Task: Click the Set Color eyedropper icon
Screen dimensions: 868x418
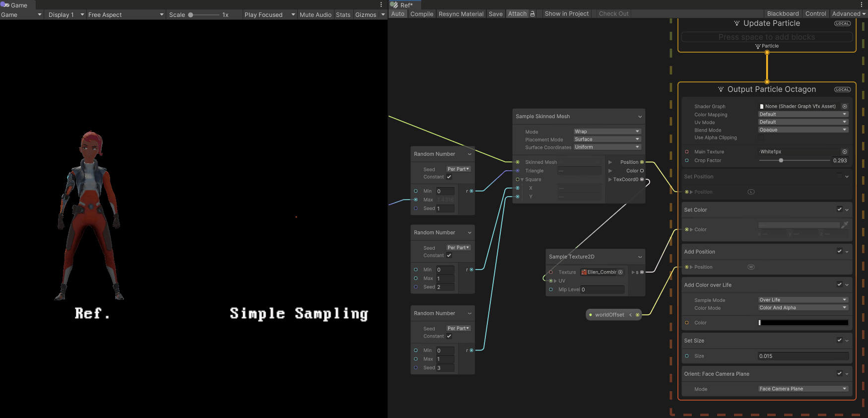Action: [x=845, y=225]
